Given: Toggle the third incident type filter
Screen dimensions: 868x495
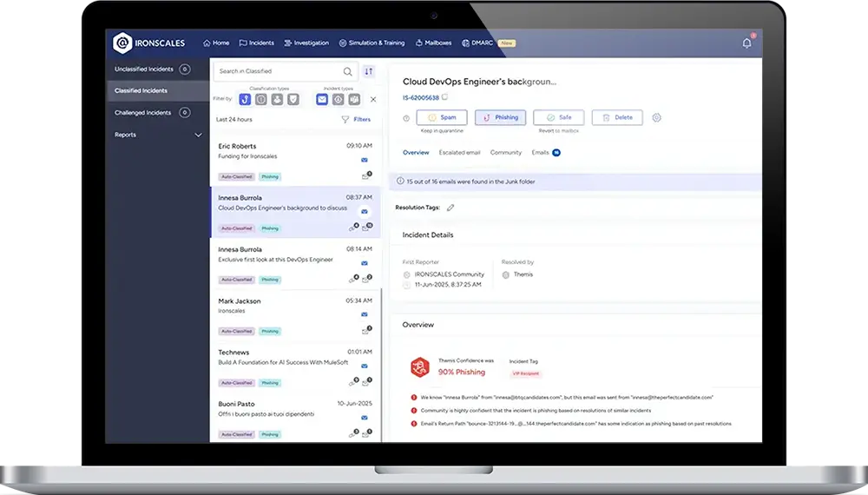Looking at the screenshot, I should (x=354, y=100).
